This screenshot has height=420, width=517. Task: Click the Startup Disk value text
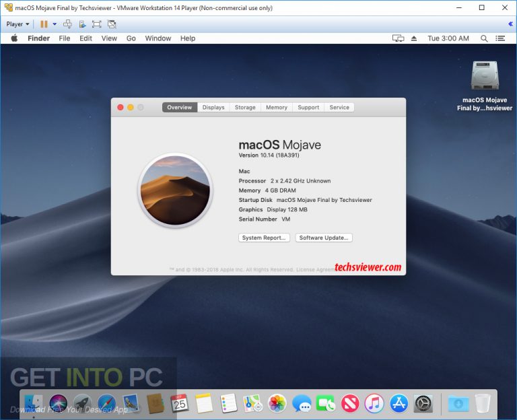pyautogui.click(x=324, y=200)
